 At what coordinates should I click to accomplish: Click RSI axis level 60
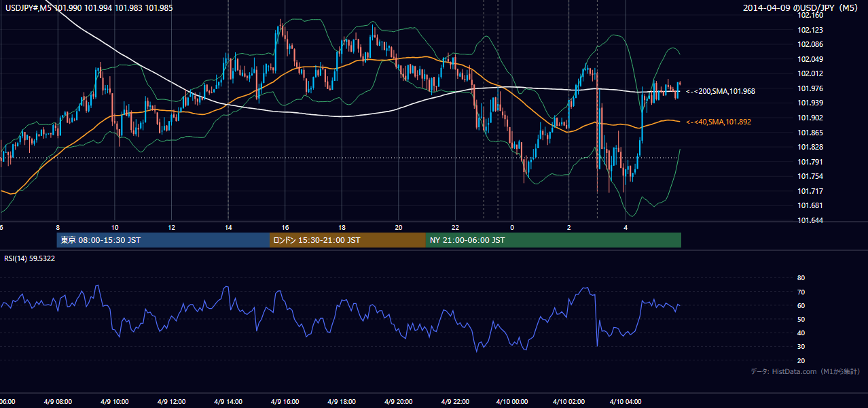click(801, 305)
